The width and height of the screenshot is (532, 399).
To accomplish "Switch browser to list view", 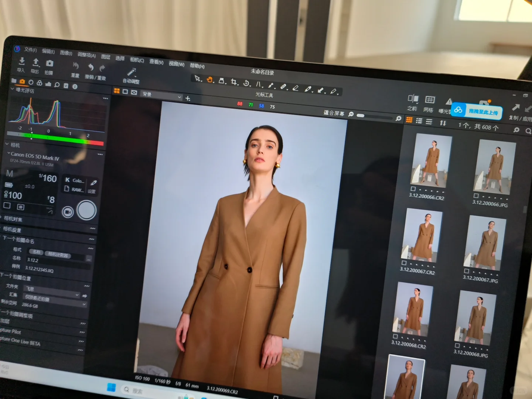I will pos(419,120).
